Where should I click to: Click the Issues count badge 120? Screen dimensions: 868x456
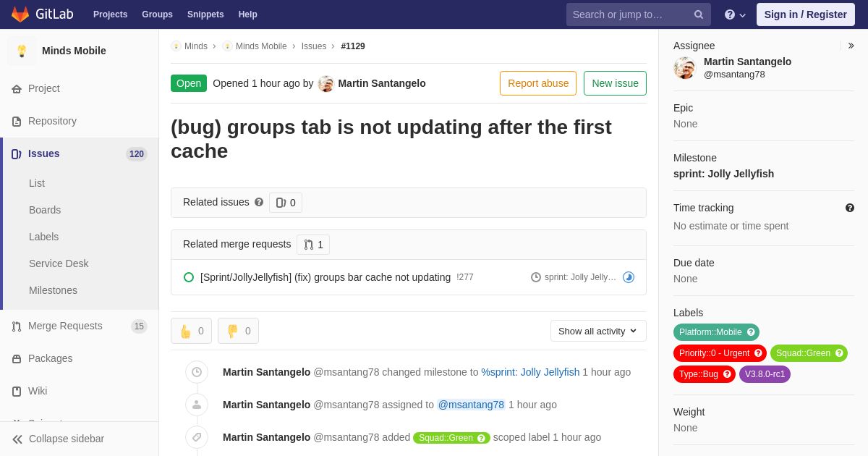point(137,154)
